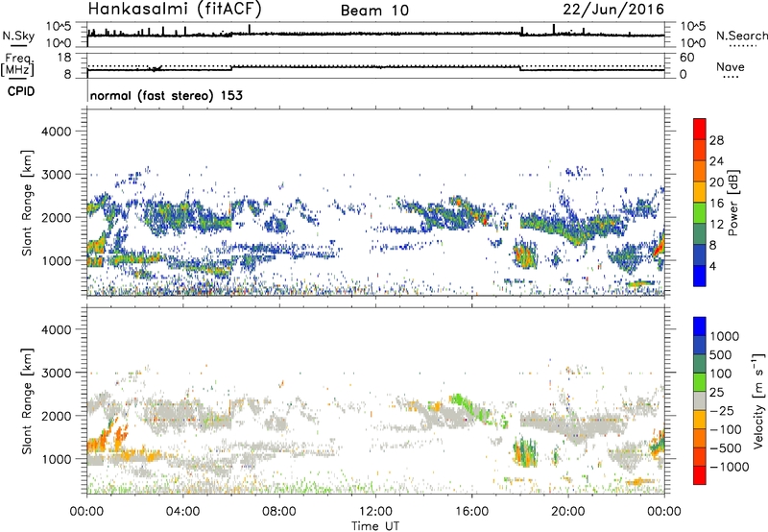The width and height of the screenshot is (768, 532).
Task: Click the '18' tick on the frequency axis
Action: click(x=63, y=58)
